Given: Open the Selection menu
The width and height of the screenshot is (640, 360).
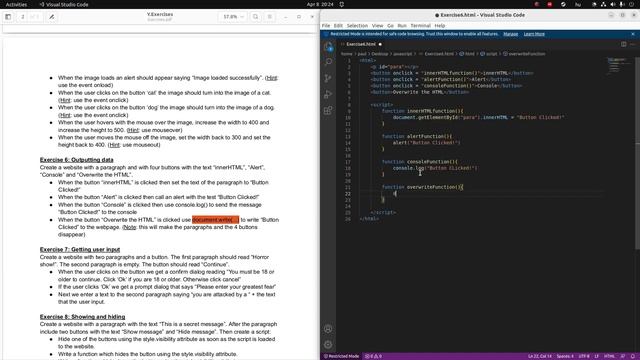Looking at the screenshot, I should coord(357,26).
